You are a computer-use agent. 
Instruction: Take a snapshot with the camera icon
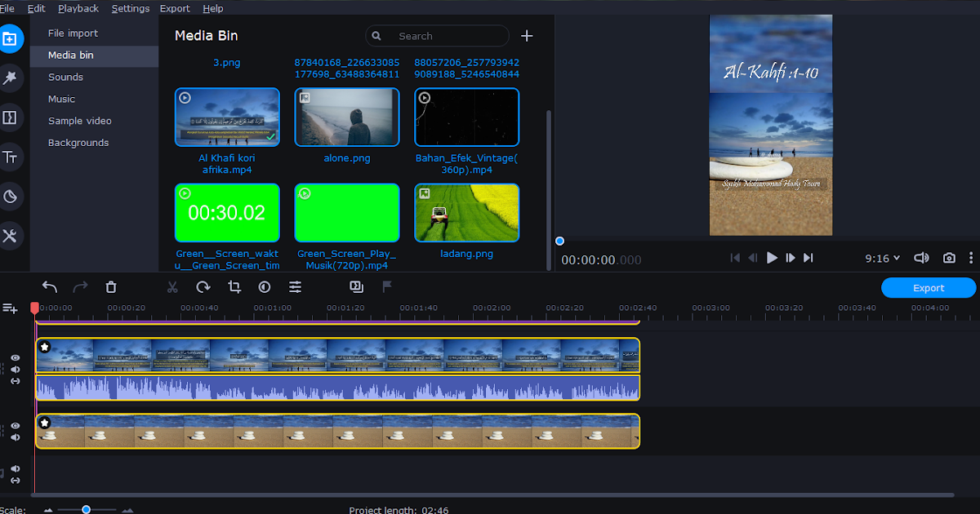949,258
